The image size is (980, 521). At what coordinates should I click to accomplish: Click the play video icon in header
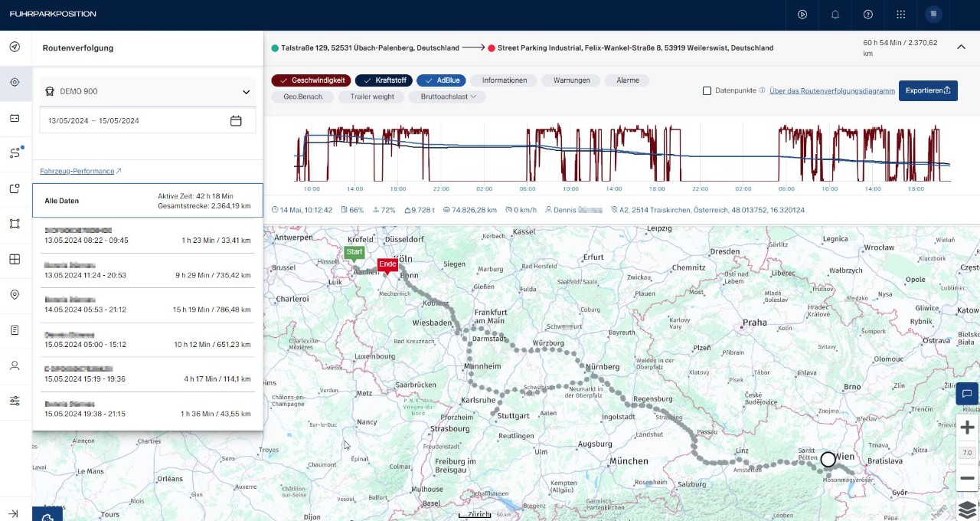tap(802, 14)
